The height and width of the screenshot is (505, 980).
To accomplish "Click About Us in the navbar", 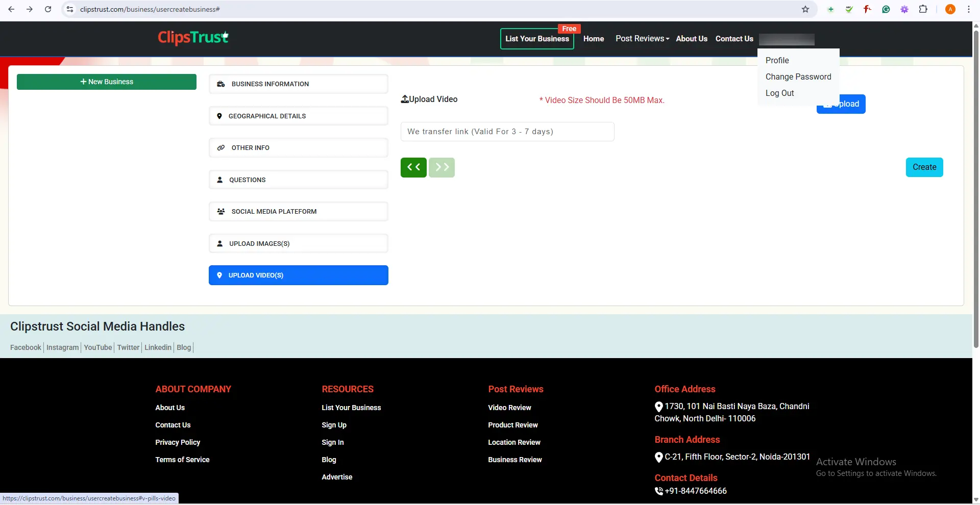I will pos(692,39).
